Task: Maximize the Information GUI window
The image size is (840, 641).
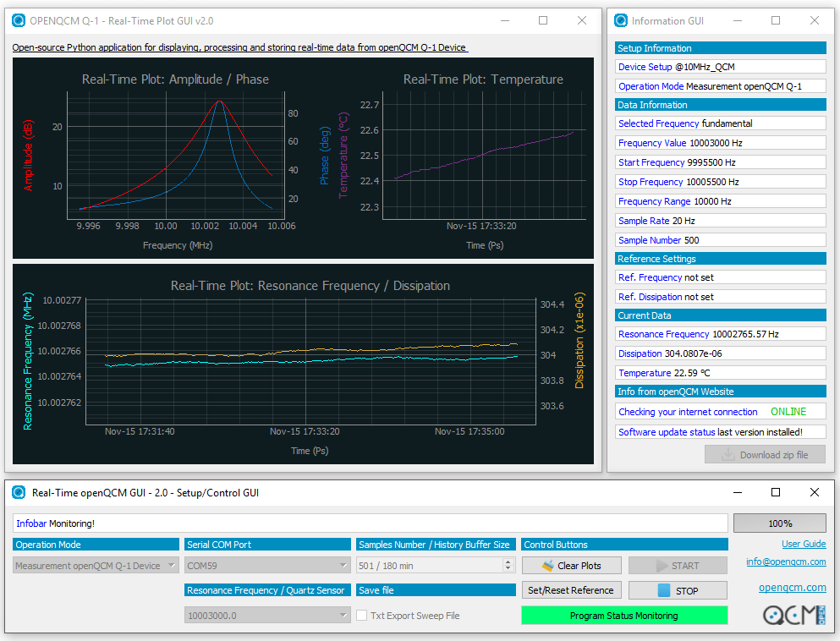Action: coord(776,20)
